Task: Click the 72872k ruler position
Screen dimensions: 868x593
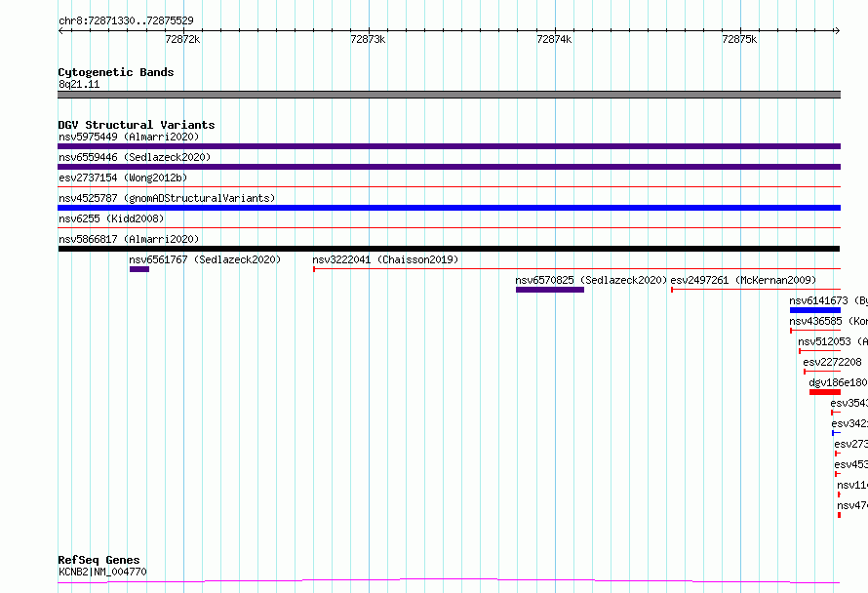Action: [182, 39]
